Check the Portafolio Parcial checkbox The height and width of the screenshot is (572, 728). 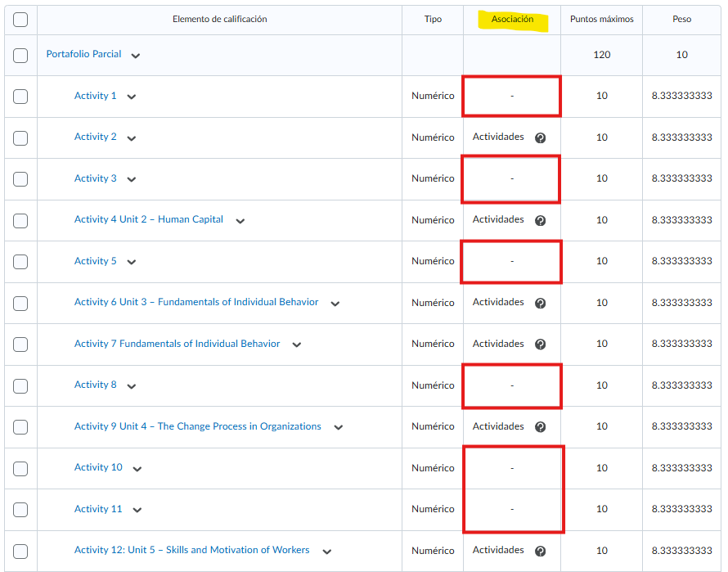[x=20, y=56]
